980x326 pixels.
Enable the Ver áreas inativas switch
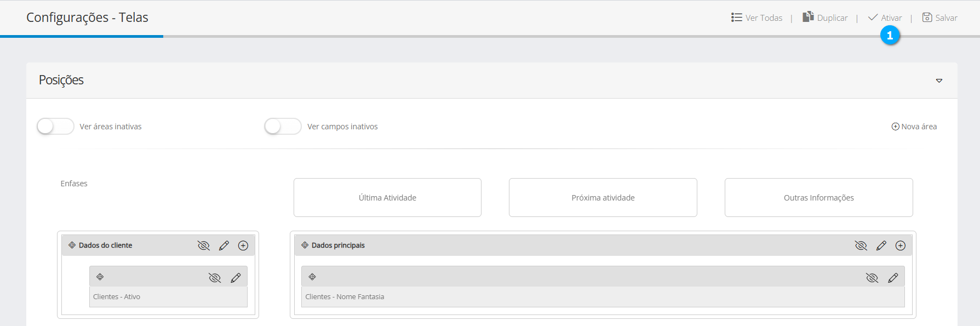[x=55, y=127]
